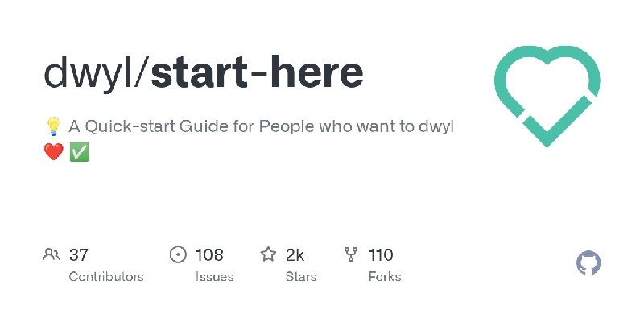Open the start-here repository name
Image resolution: width=644 pixels, height=322 pixels.
(257, 73)
